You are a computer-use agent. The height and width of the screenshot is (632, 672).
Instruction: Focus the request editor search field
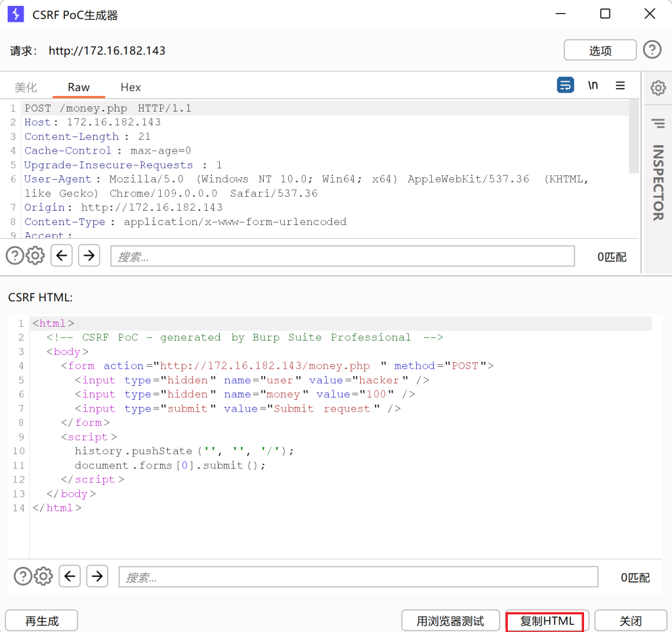(x=343, y=256)
